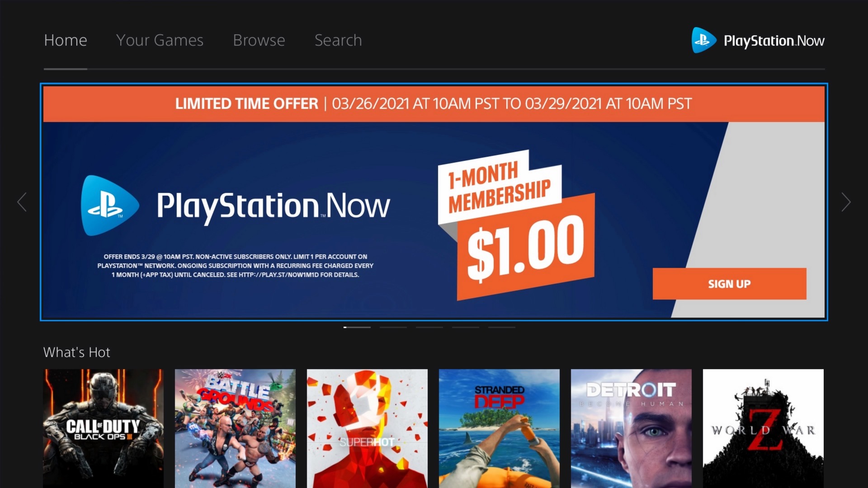Go to previous banner with left arrow
The width and height of the screenshot is (868, 488).
[22, 202]
